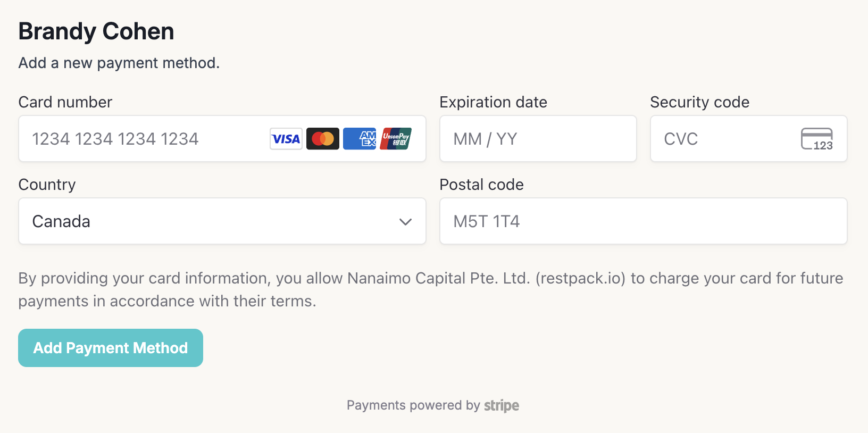Focus the Postal code input field

[643, 221]
